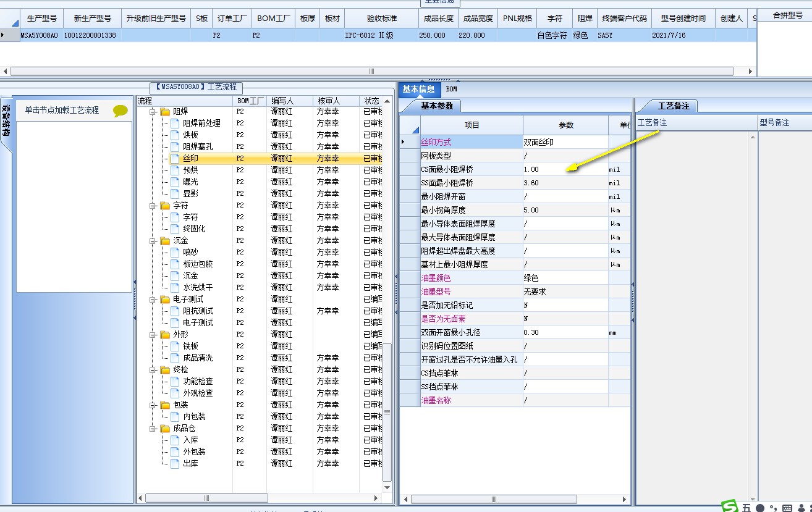Click the 参数 column header
Viewport: 812px width, 512px height.
click(565, 125)
